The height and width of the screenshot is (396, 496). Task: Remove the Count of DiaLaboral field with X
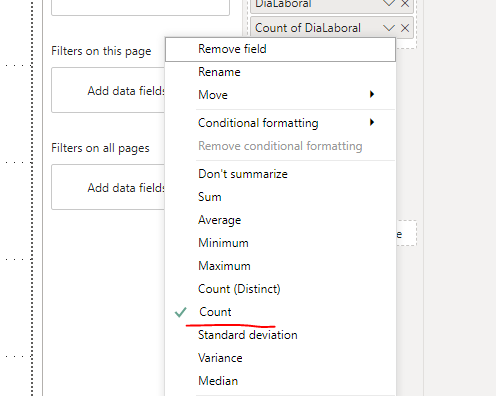click(x=405, y=28)
